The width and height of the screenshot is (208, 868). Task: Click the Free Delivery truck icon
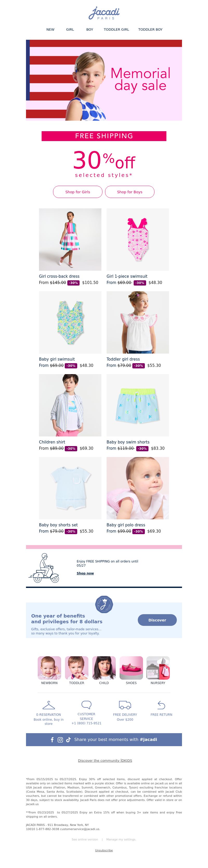click(125, 705)
